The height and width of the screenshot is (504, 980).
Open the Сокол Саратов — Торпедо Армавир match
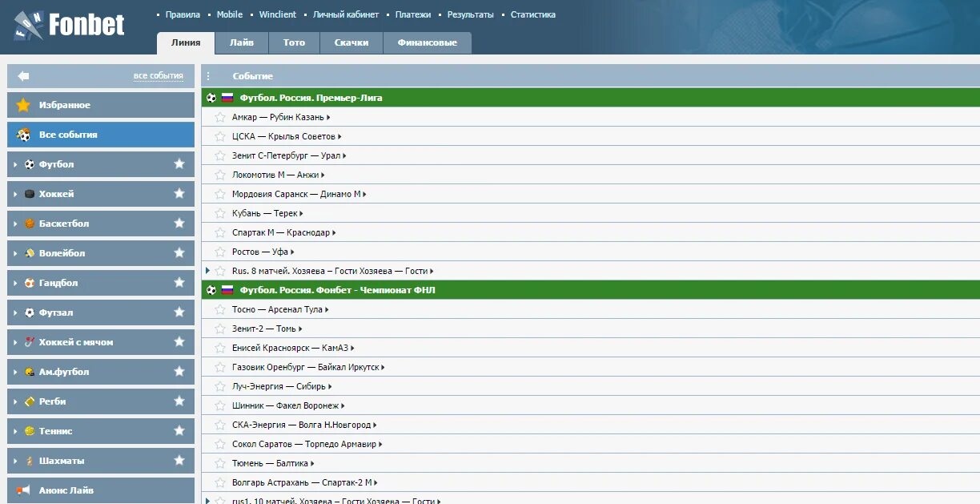tap(305, 444)
